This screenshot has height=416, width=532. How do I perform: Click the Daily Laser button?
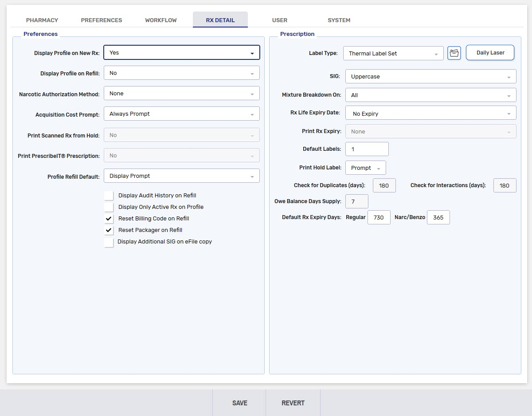click(x=490, y=53)
